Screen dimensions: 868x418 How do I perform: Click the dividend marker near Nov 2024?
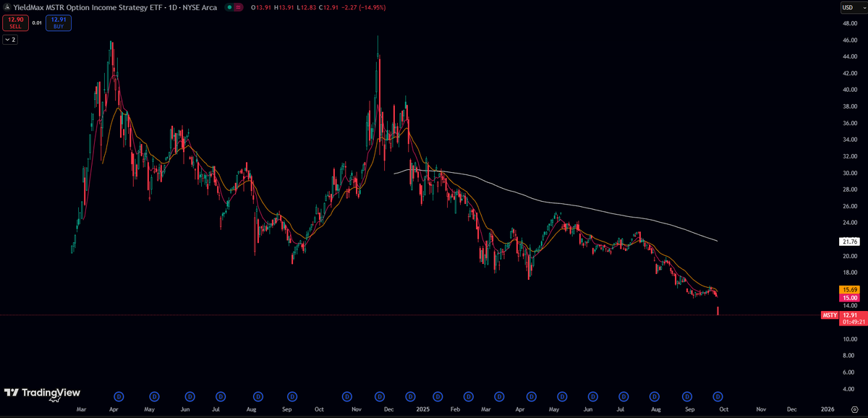[346, 396]
